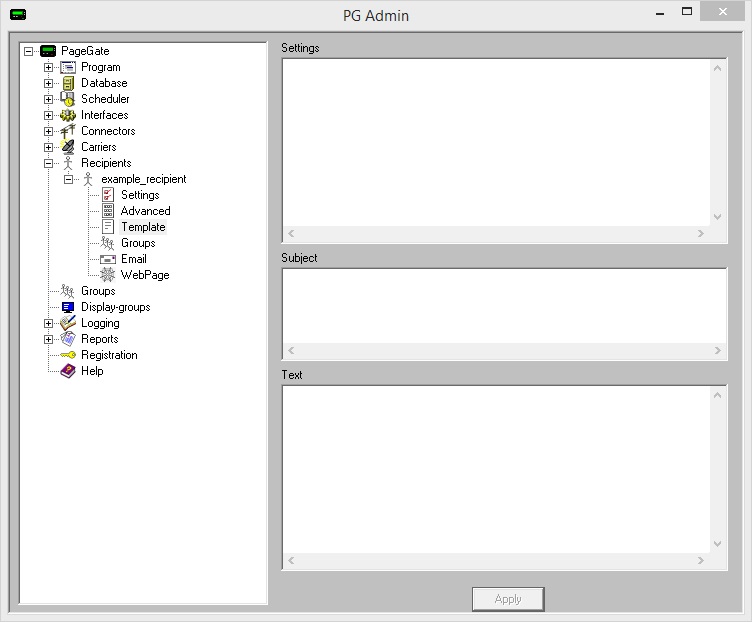Click Subject box scroll left arrow
This screenshot has width=752, height=622.
291,351
